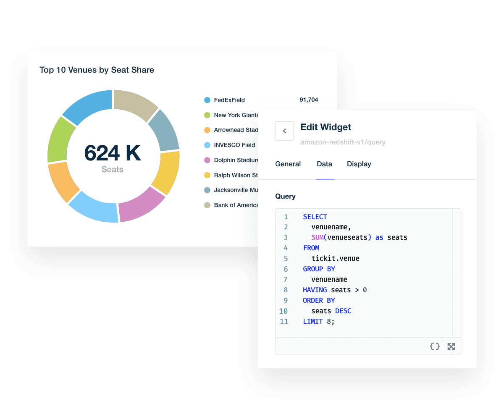Click the INVESCO Field light blue legend dot

[207, 145]
